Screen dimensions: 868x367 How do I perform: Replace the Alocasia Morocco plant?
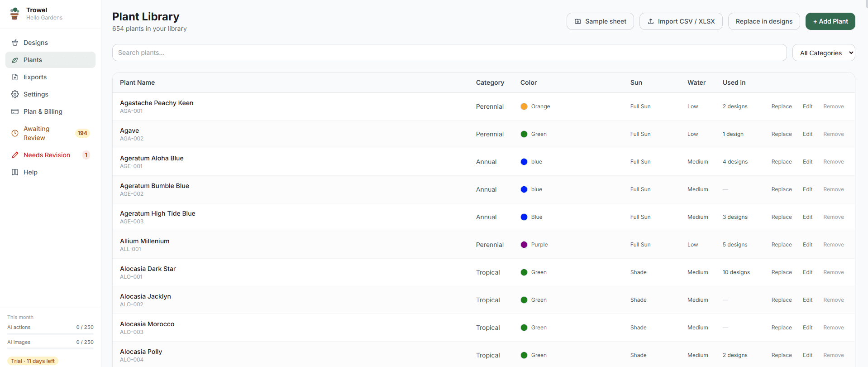(782, 328)
